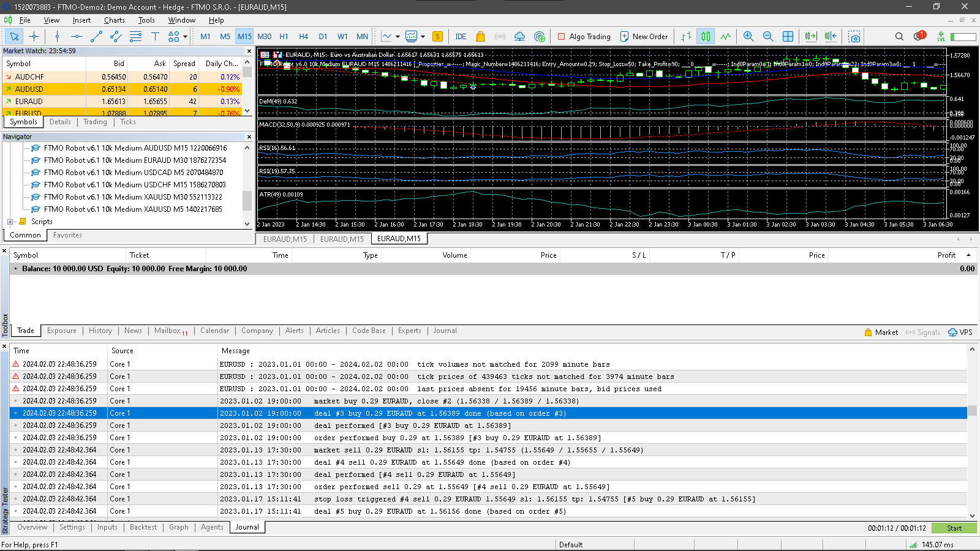
Task: Select the text label tool
Action: [x=155, y=36]
